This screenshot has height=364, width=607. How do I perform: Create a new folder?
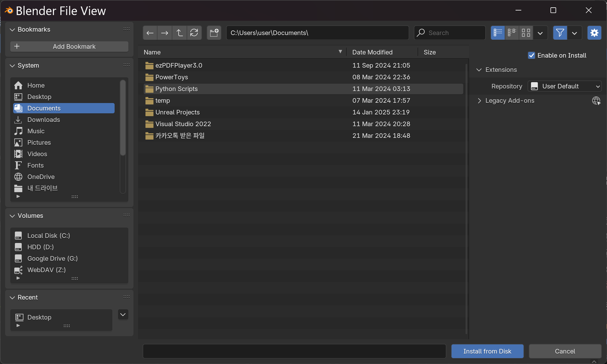pyautogui.click(x=214, y=33)
